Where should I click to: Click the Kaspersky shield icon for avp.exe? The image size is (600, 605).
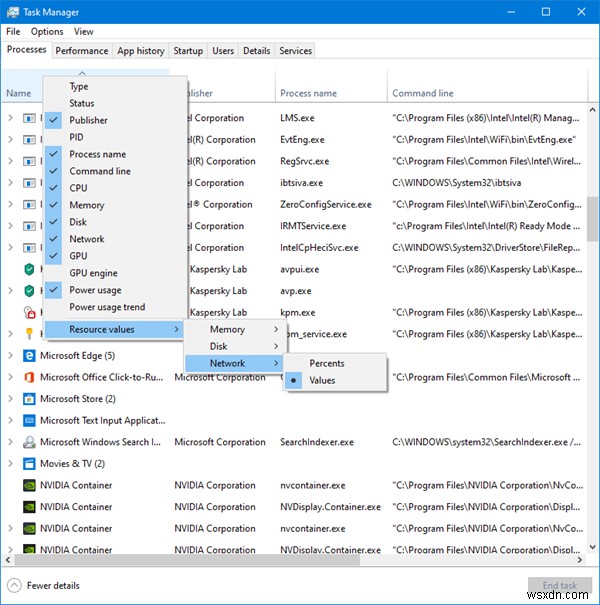point(29,291)
